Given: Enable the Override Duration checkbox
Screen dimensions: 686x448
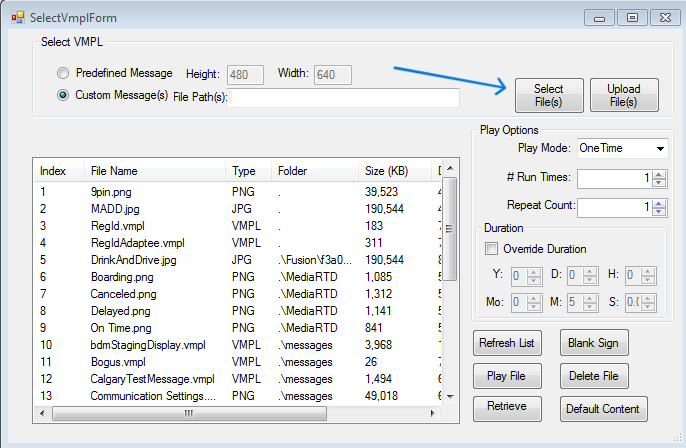Looking at the screenshot, I should (491, 249).
